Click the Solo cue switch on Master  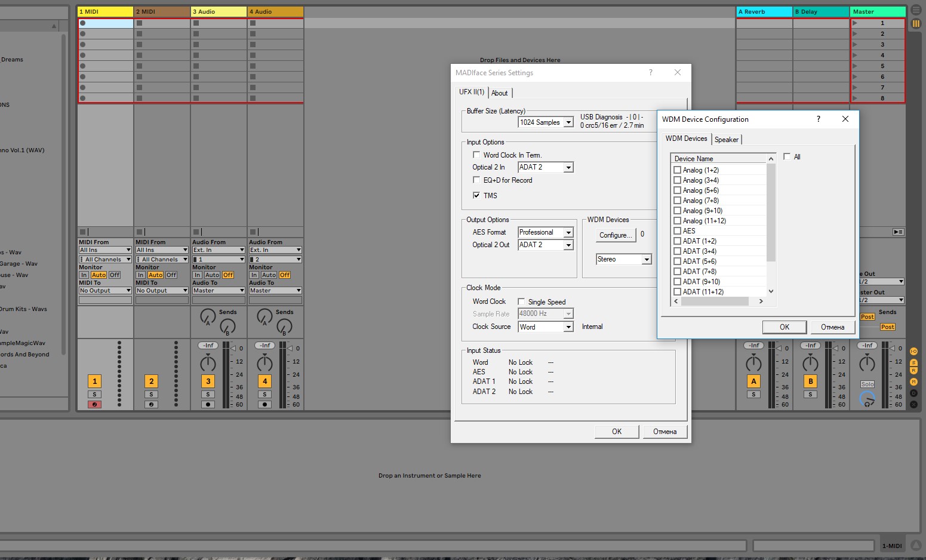867,384
